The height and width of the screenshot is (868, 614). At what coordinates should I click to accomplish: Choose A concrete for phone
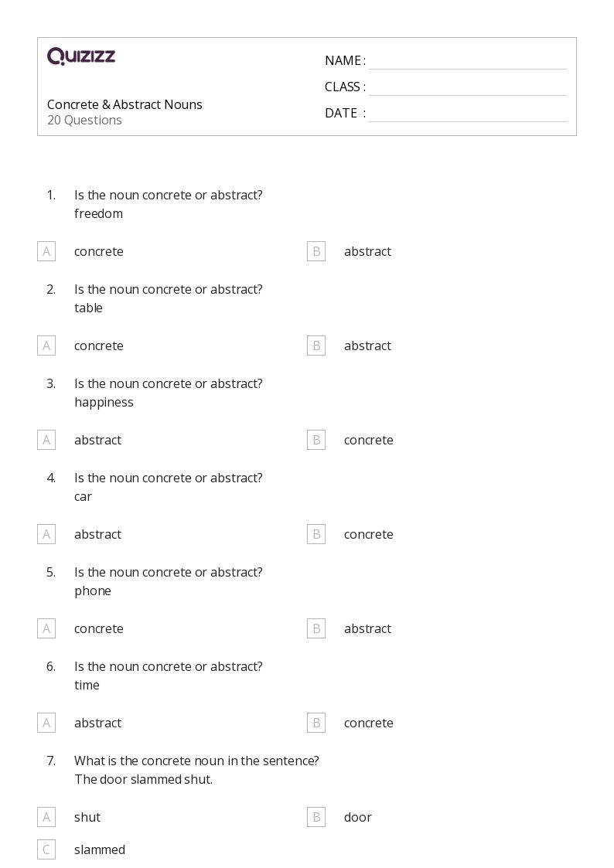[x=46, y=628]
